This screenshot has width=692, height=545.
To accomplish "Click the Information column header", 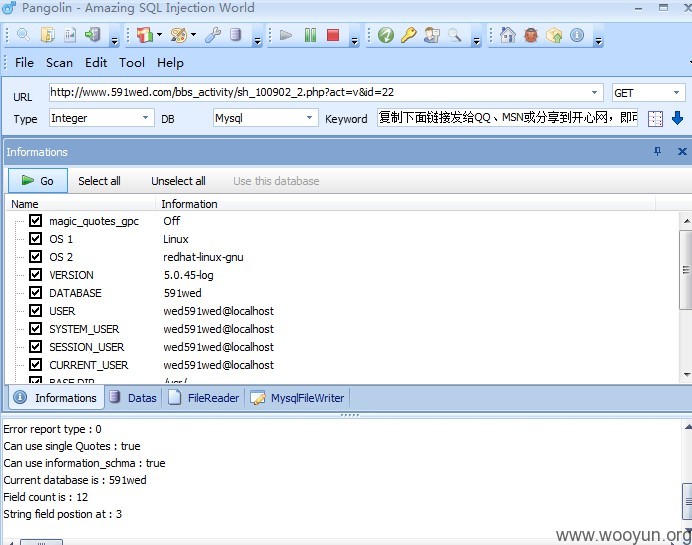I will (x=405, y=204).
